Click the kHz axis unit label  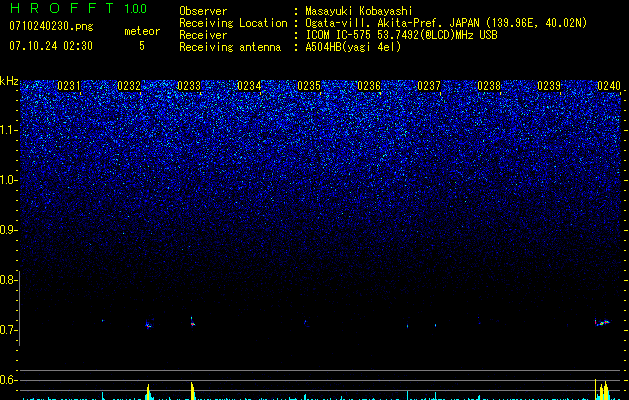[9, 81]
